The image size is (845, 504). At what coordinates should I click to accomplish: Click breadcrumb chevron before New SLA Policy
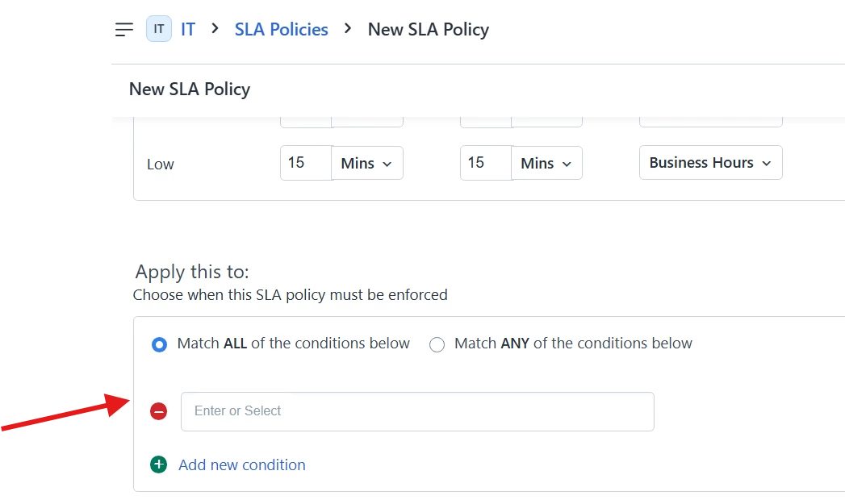click(x=348, y=29)
